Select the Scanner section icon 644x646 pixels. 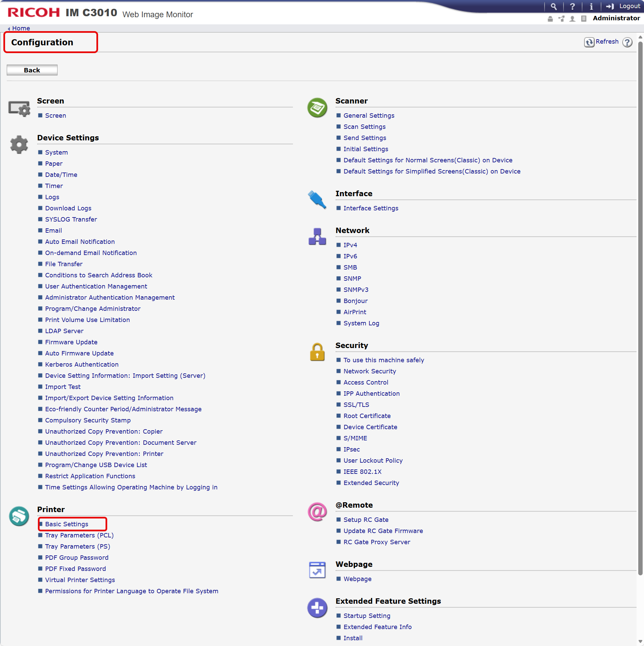[x=317, y=108]
